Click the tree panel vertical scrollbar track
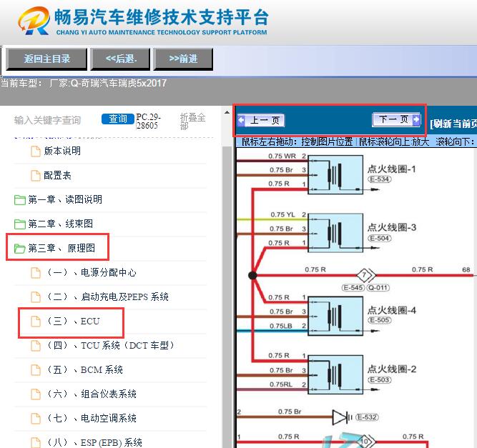The width and height of the screenshot is (477, 448). coord(227,297)
